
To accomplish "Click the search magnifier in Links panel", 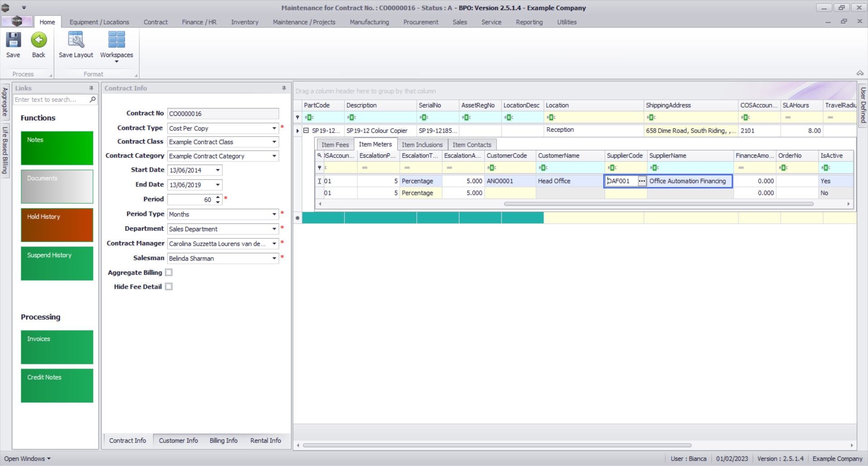I will coord(93,100).
